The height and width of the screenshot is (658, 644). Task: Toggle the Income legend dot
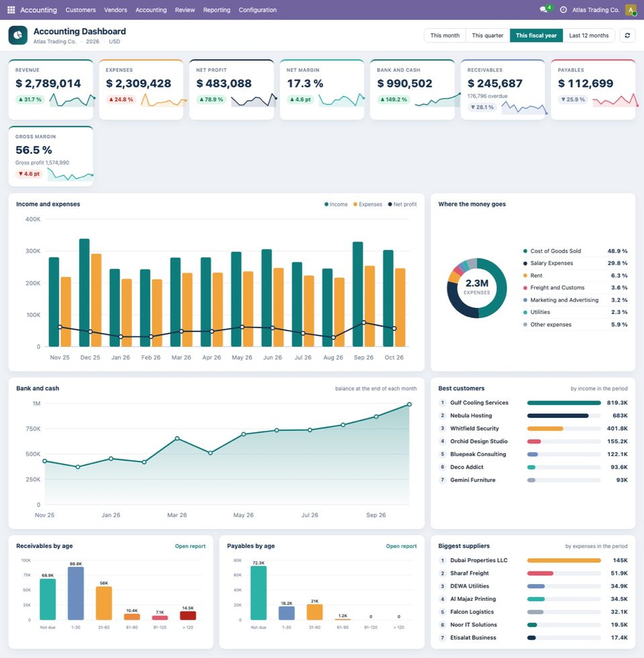click(x=326, y=205)
